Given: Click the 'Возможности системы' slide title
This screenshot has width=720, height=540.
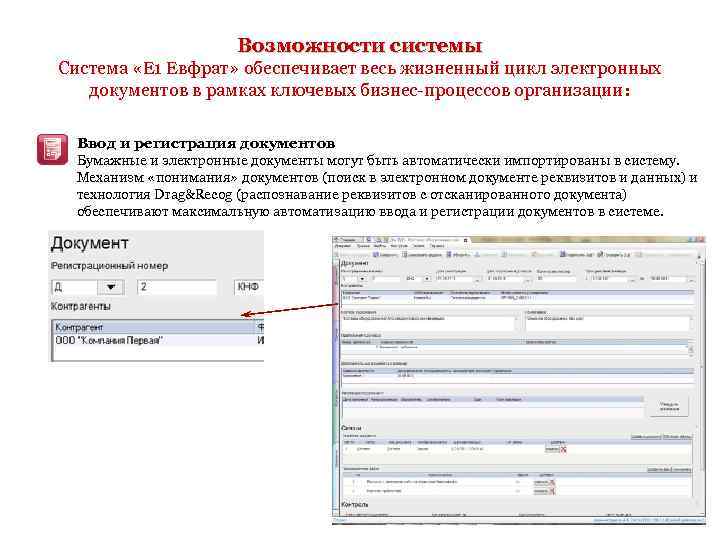Looking at the screenshot, I should point(360,45).
